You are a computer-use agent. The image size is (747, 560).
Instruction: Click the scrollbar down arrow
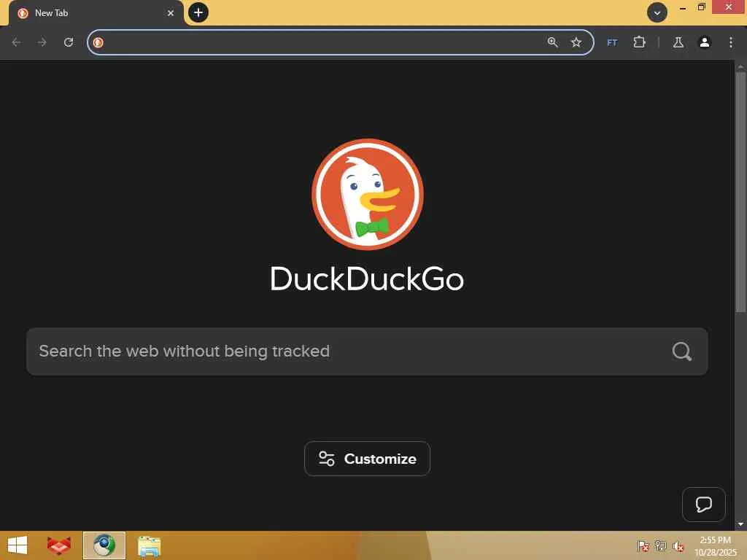pyautogui.click(x=740, y=524)
